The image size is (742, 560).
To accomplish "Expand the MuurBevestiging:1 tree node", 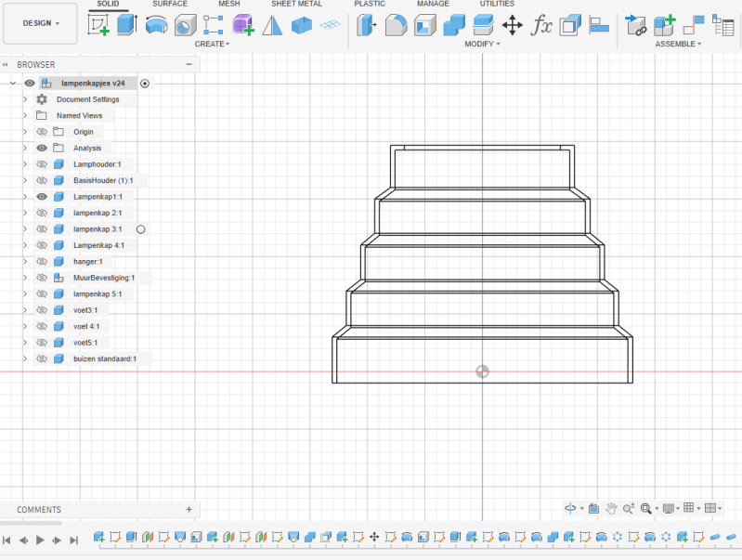I will coord(25,278).
